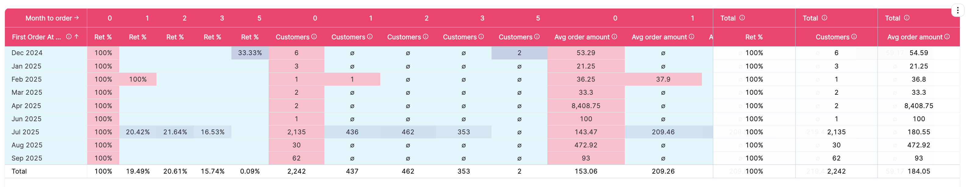
Task: Click the info icon on 'First Order At' header
Action: (x=69, y=37)
